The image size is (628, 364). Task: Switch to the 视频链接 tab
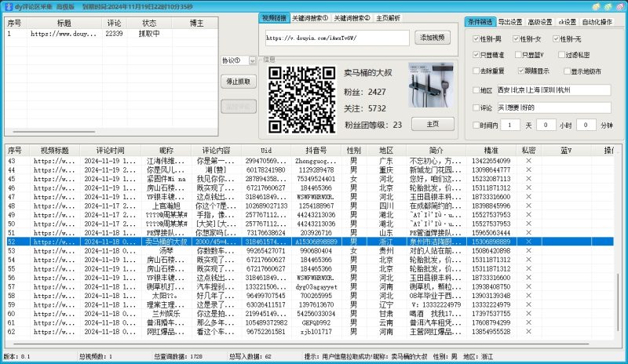(x=274, y=18)
